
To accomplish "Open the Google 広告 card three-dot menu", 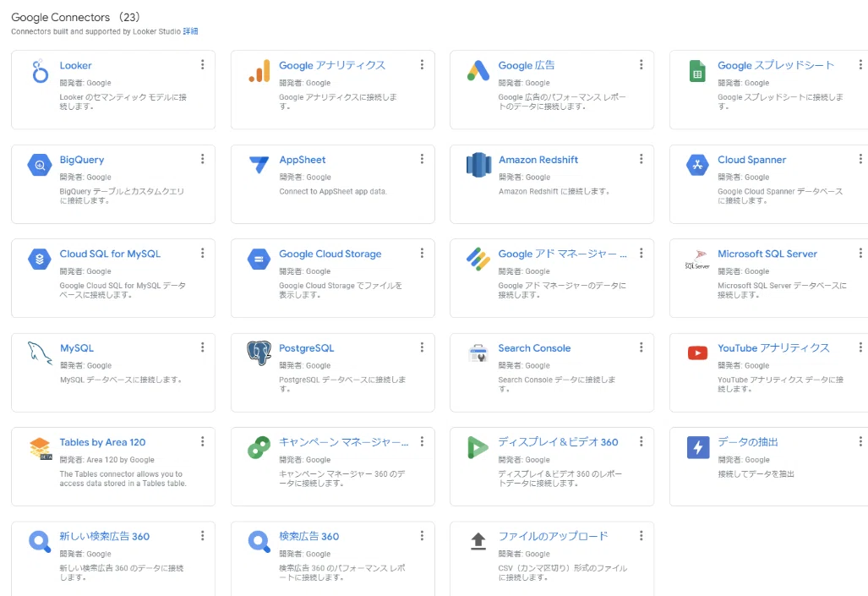I will pyautogui.click(x=641, y=65).
